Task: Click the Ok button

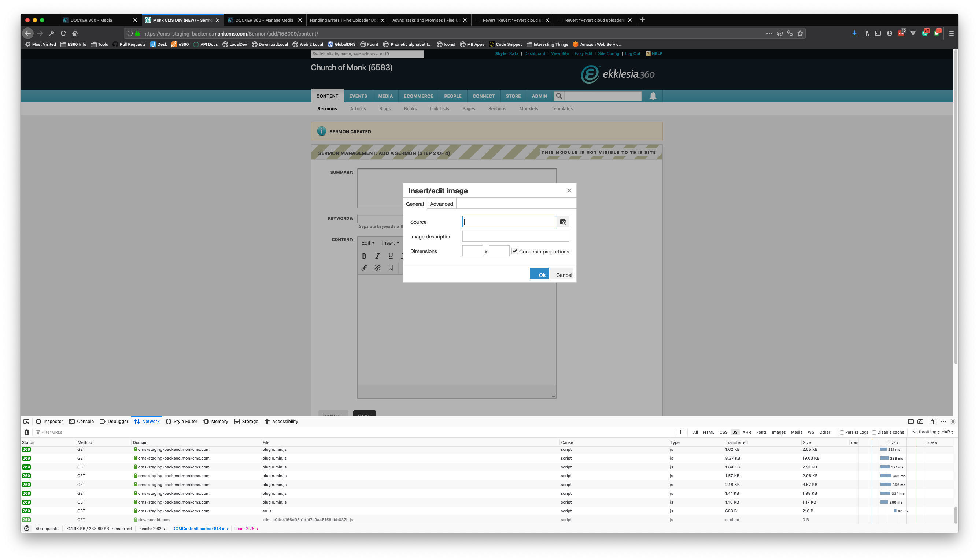Action: click(539, 274)
